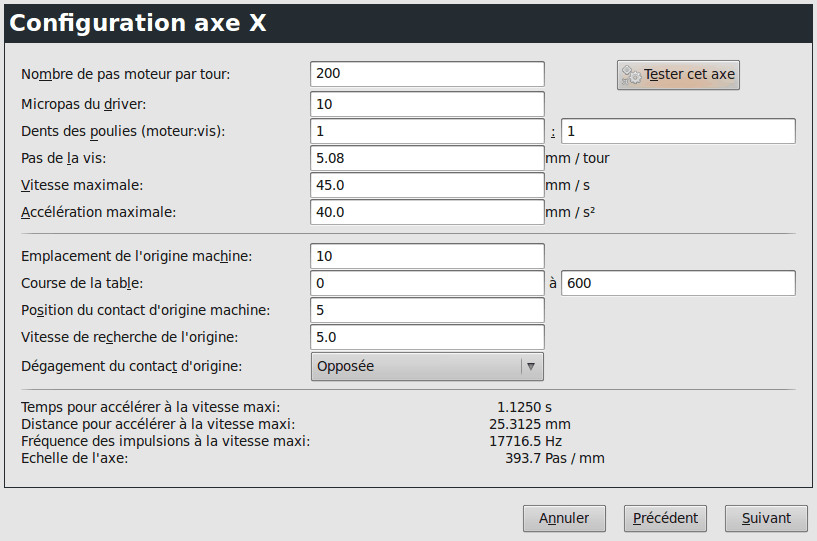Go back with the Précédent button
This screenshot has width=817, height=541.
point(665,519)
